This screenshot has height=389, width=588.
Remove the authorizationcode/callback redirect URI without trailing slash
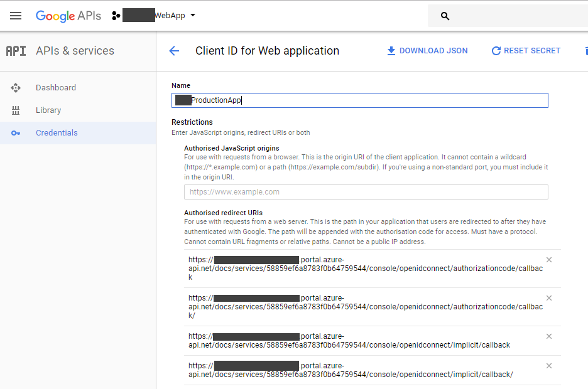tap(549, 260)
